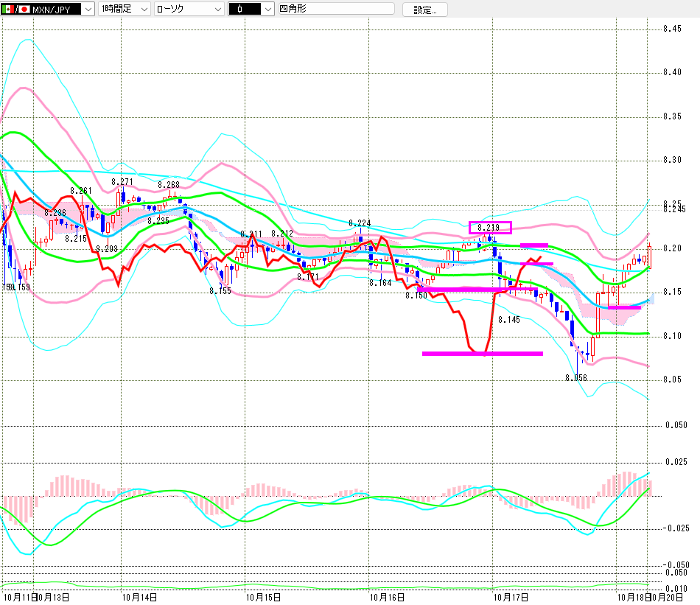This screenshot has width=700, height=605.
Task: Click the 四角形 text field
Action: point(337,10)
